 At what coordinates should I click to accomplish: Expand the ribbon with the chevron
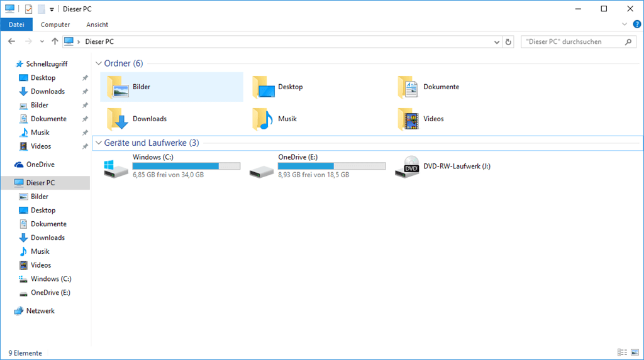[x=625, y=25]
